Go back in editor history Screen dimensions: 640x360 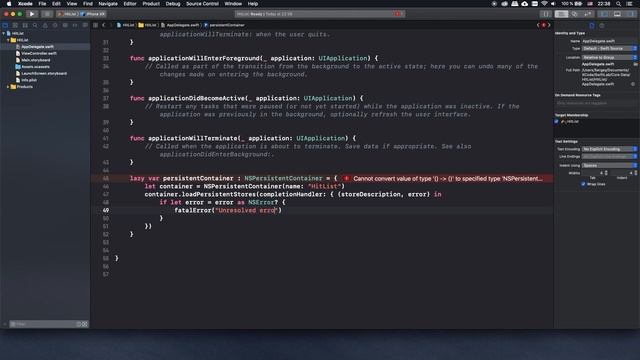pyautogui.click(x=104, y=25)
